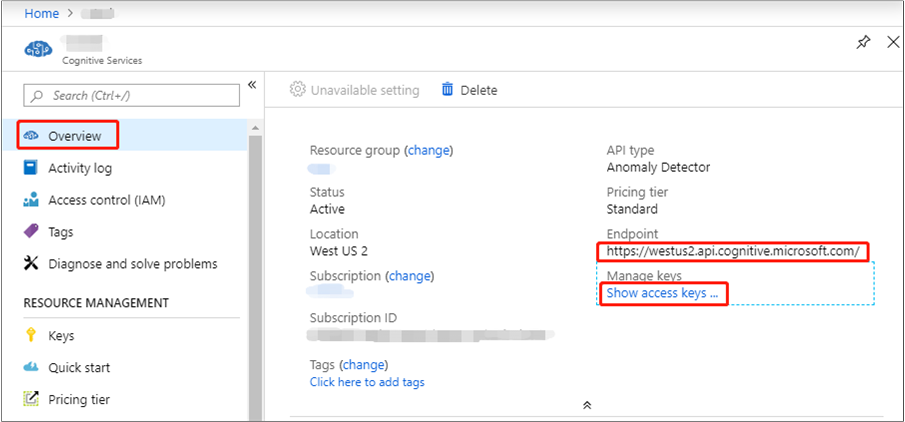Collapse the essentials section chevron
The image size is (905, 422).
tap(587, 405)
